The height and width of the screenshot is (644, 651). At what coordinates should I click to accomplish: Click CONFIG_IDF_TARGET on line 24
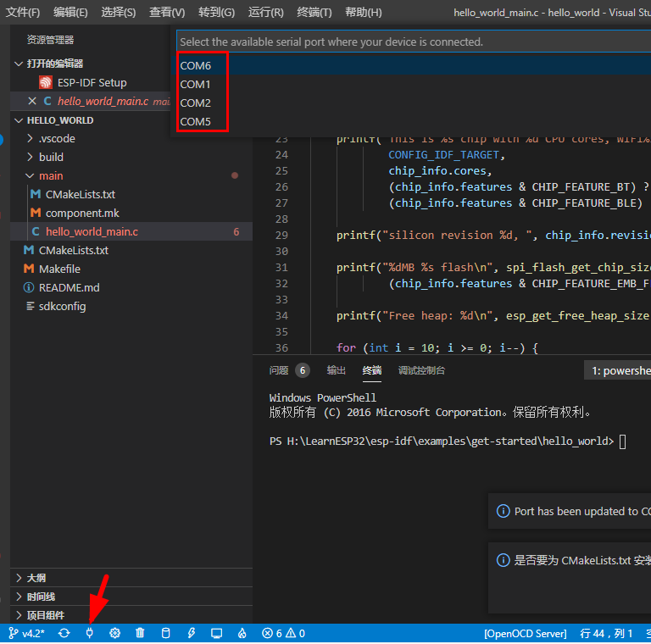[443, 155]
